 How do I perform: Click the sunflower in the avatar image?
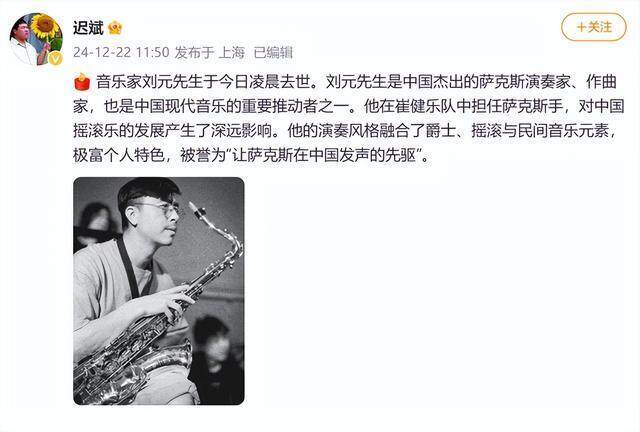(44, 25)
